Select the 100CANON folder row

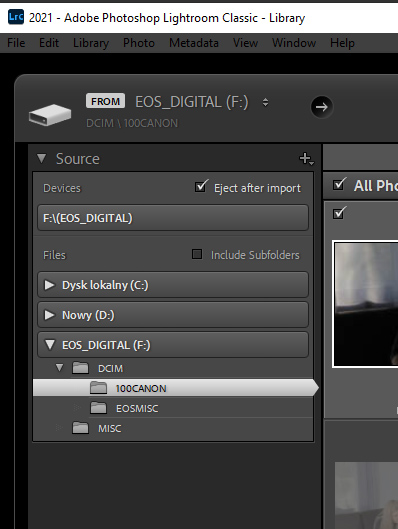pos(175,388)
